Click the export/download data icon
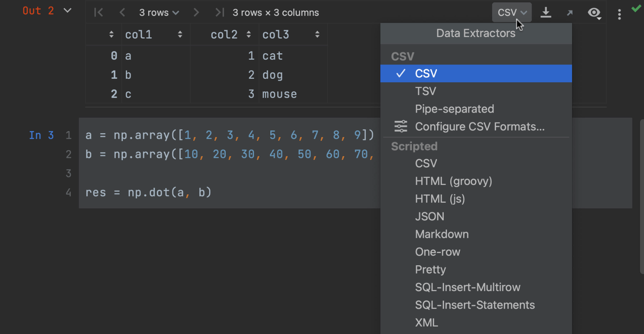 click(x=546, y=13)
